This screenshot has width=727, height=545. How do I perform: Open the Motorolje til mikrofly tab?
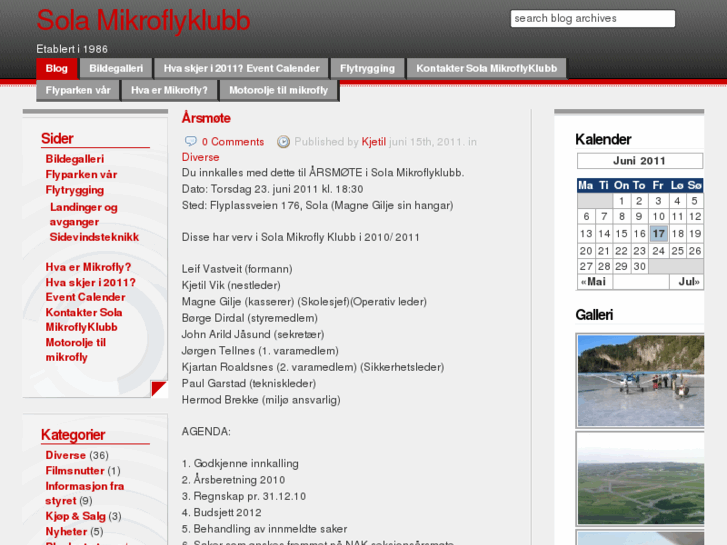point(279,90)
